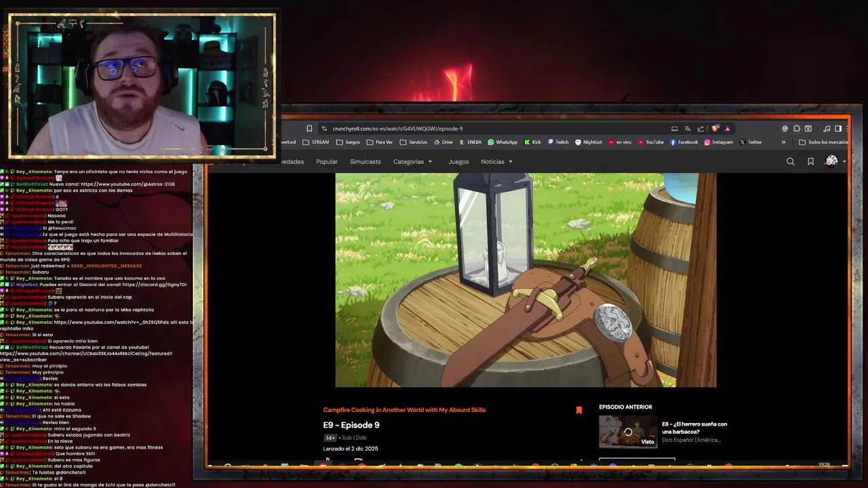Open the Kick bookmark

tap(532, 142)
